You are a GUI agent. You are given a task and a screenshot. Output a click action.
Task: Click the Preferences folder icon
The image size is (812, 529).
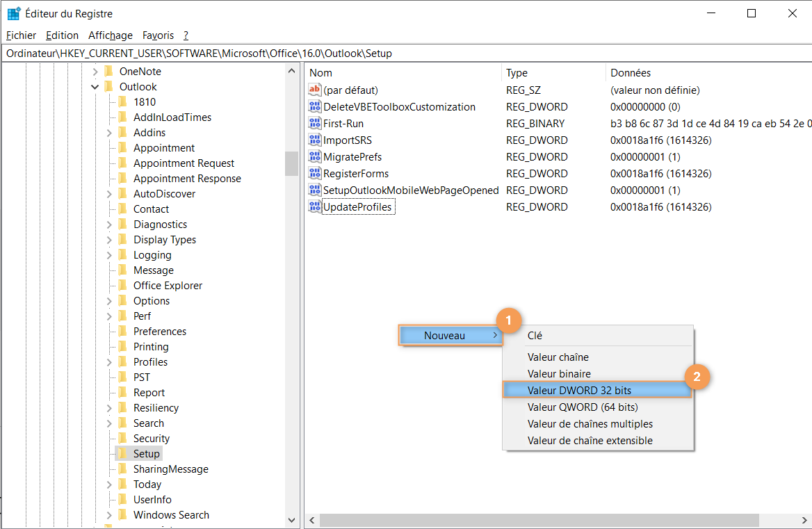123,331
